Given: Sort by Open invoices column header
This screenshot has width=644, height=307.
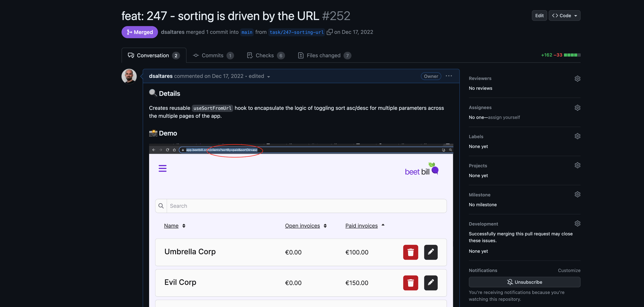Looking at the screenshot, I should point(302,226).
